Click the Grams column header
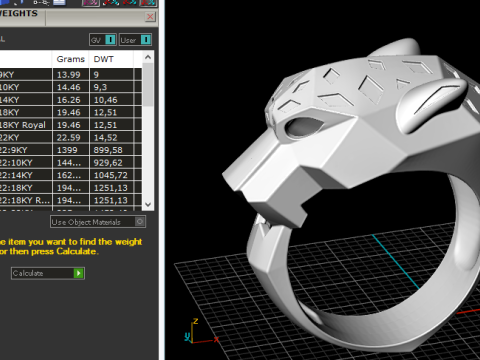Image resolution: width=480 pixels, height=360 pixels. 71,59
